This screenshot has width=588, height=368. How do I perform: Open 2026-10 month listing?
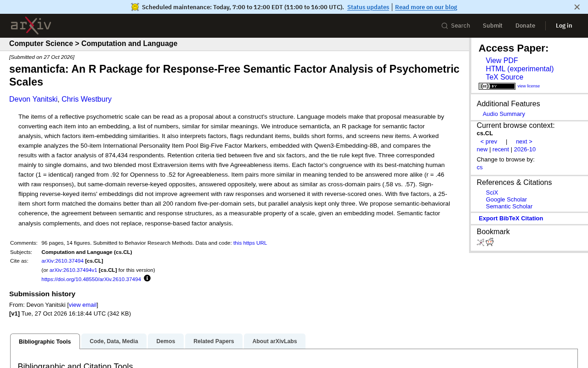[525, 149]
